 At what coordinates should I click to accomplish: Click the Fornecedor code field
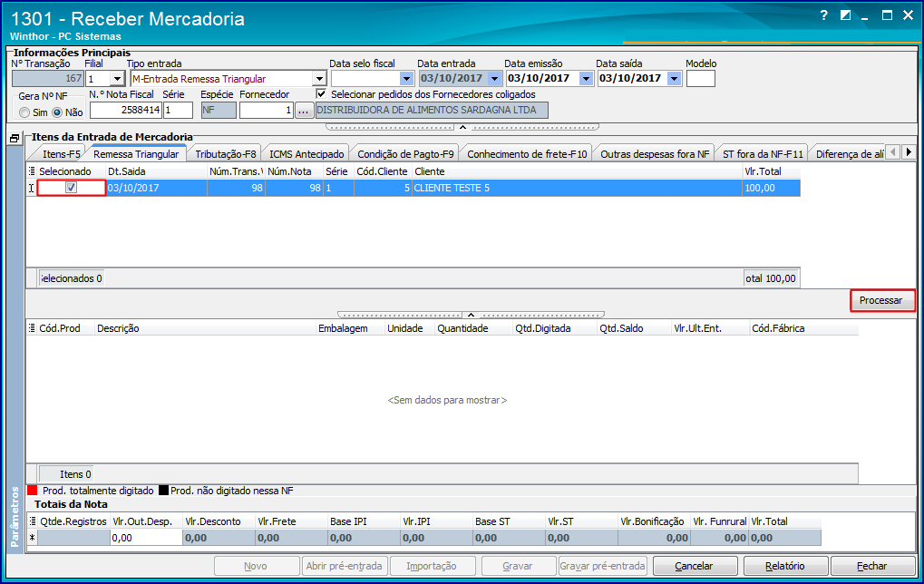pos(267,111)
